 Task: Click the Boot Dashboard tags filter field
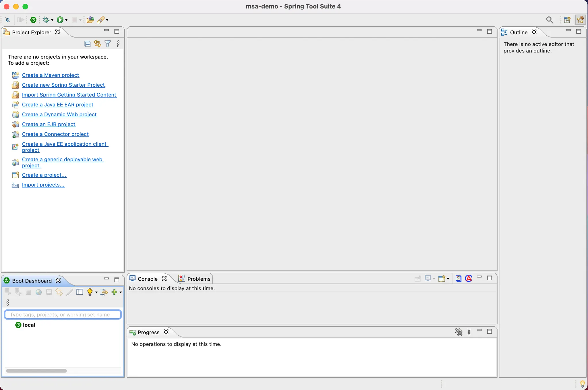point(63,315)
